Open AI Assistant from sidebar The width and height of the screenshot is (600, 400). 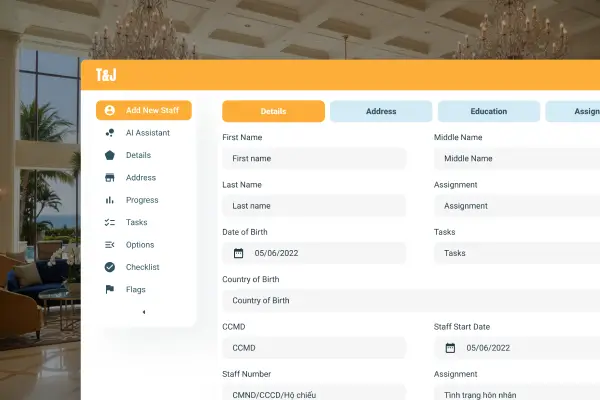click(144, 133)
